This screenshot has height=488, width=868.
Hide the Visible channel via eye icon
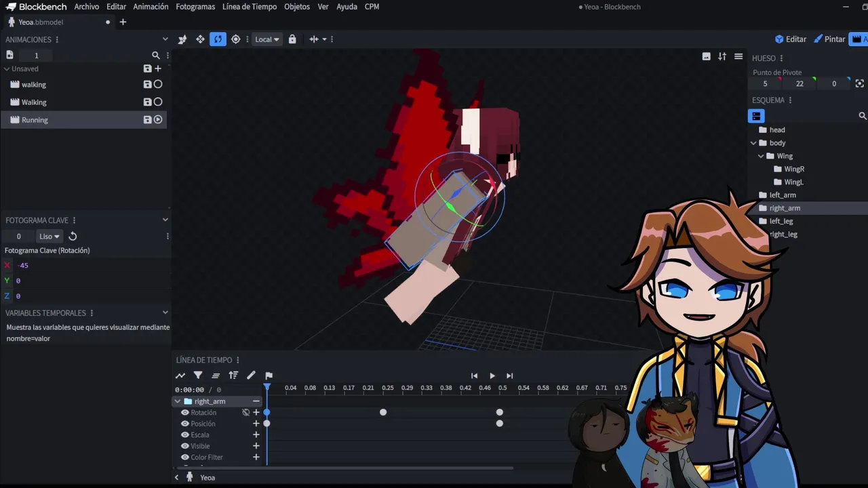184,446
